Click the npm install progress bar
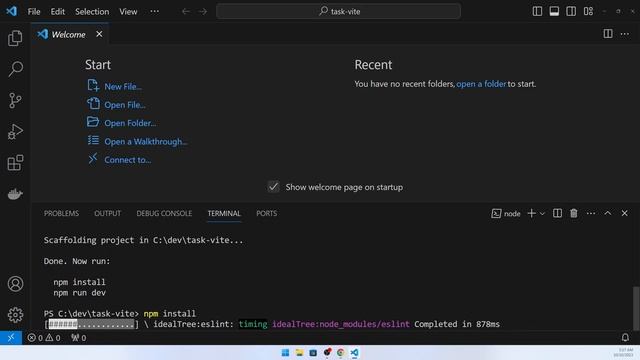 click(91, 324)
